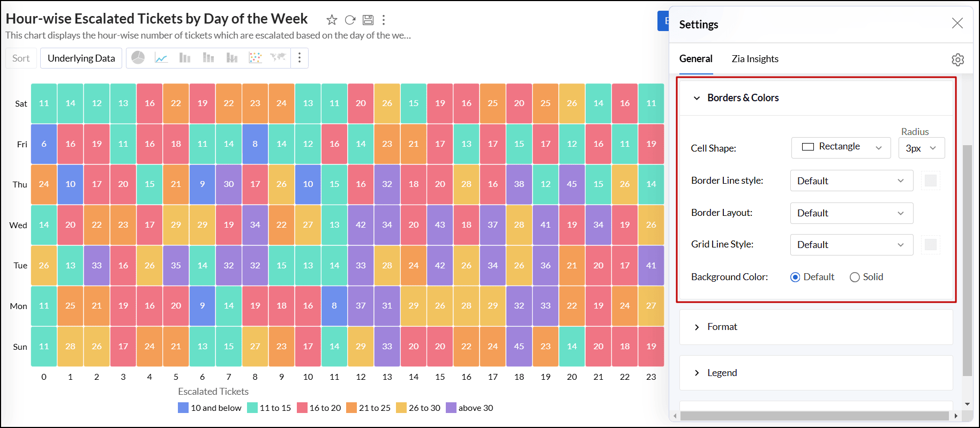
Task: Click the Underlying Data button
Action: [x=81, y=58]
